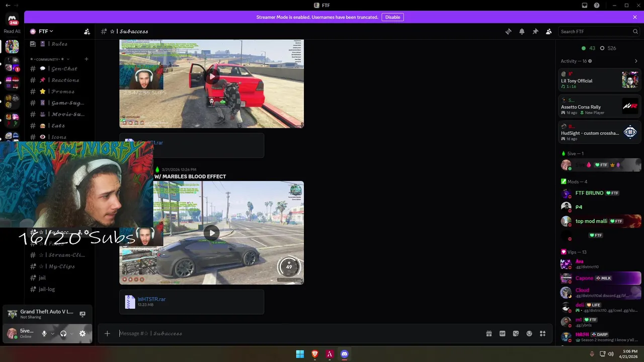Click the Discord home direct messages icon
This screenshot has width=644, height=362.
click(12, 19)
